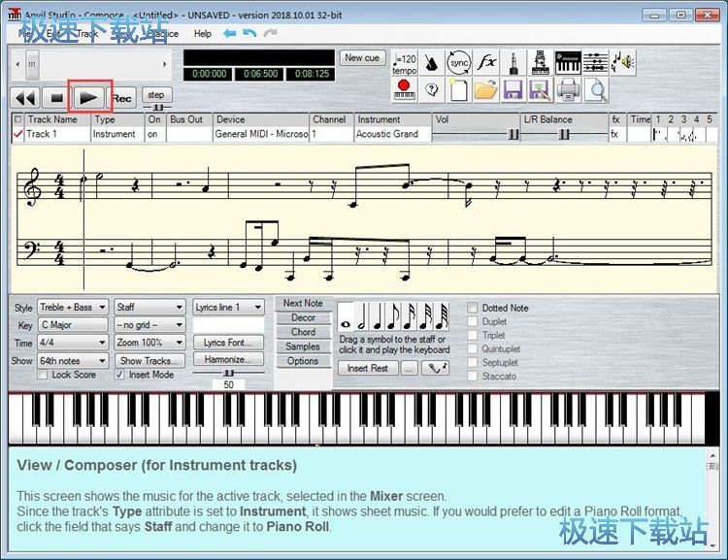The height and width of the screenshot is (560, 728).
Task: Open the mixer sliders icon
Action: coord(595,63)
